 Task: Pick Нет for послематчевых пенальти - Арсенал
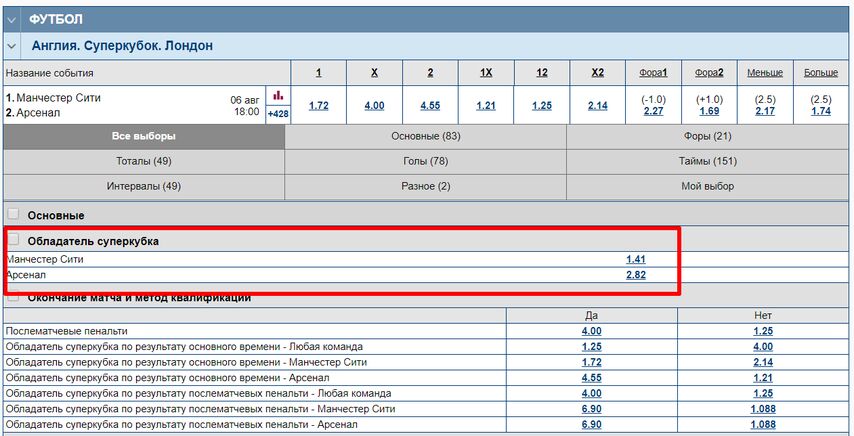(763, 425)
